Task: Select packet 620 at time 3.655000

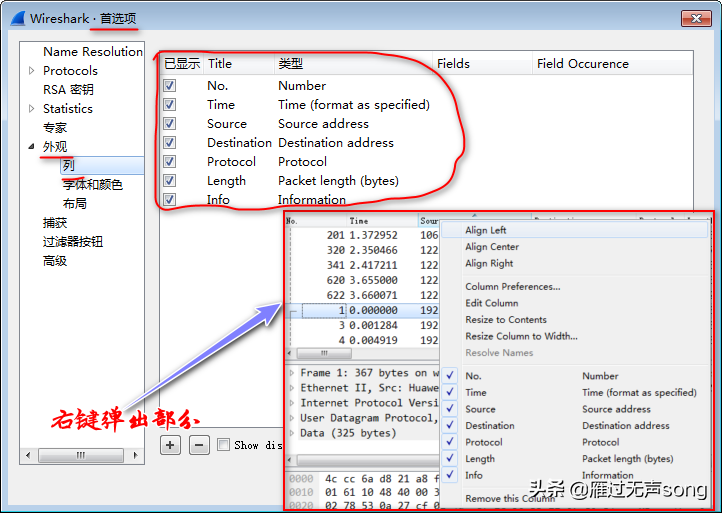Action: pyautogui.click(x=362, y=280)
